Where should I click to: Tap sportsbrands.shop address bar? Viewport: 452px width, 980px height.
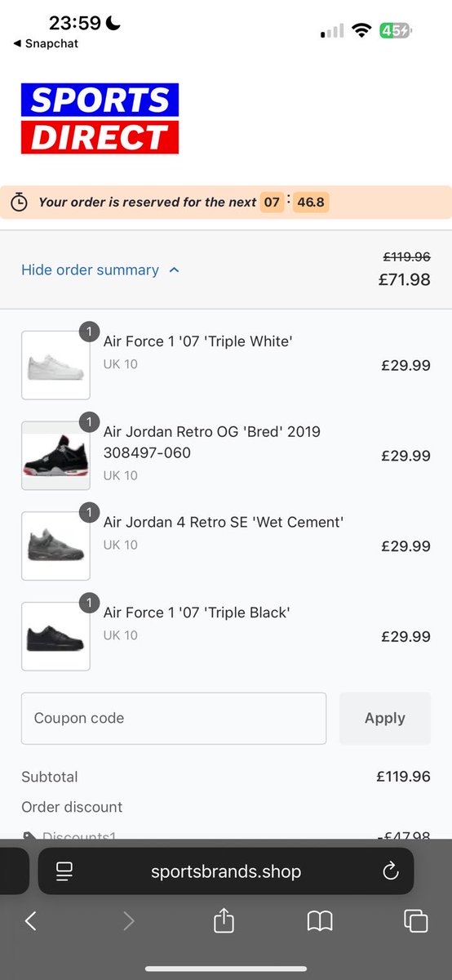pos(226,871)
